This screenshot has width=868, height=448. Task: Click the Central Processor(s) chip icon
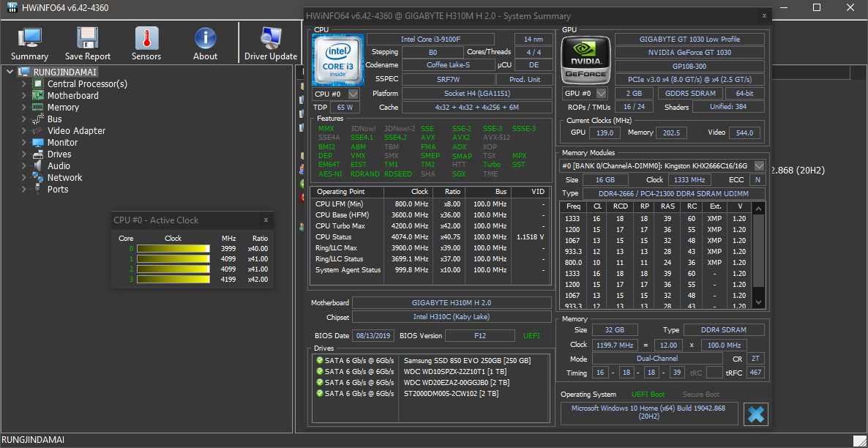[x=38, y=83]
